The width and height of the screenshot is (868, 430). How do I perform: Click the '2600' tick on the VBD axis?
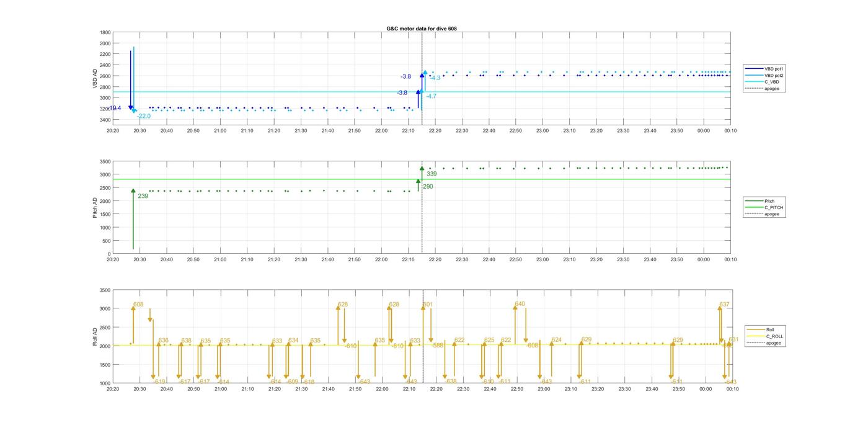pos(105,76)
